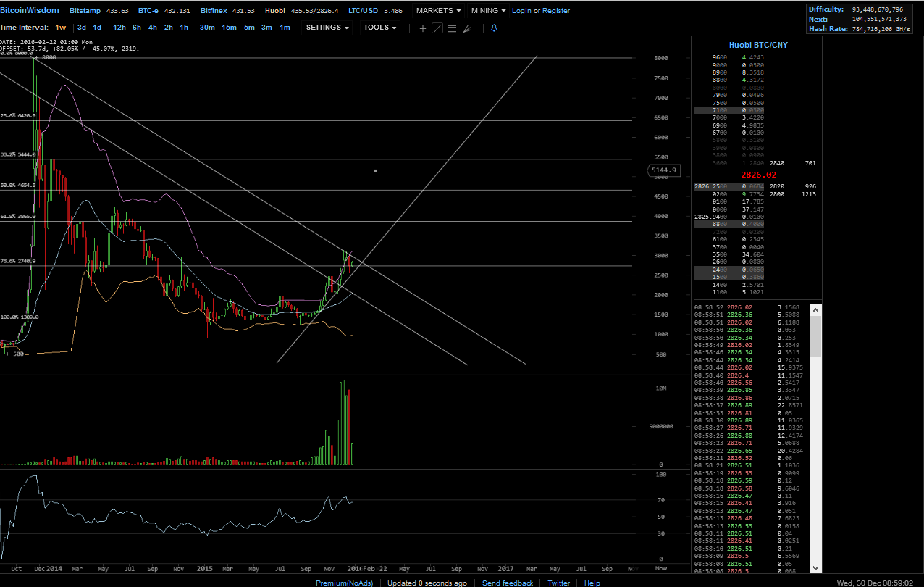Image resolution: width=924 pixels, height=587 pixels.
Task: Click the 23.6% 6420.9 Fibonacci label
Action: pyautogui.click(x=18, y=115)
